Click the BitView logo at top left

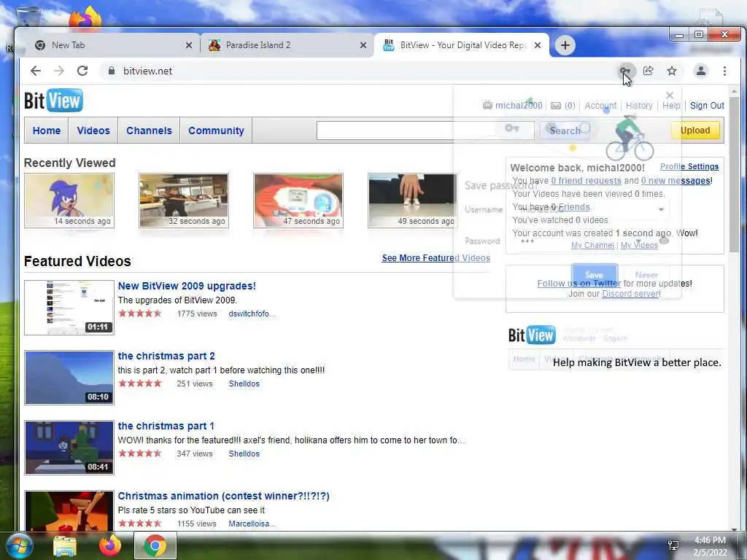(x=53, y=101)
